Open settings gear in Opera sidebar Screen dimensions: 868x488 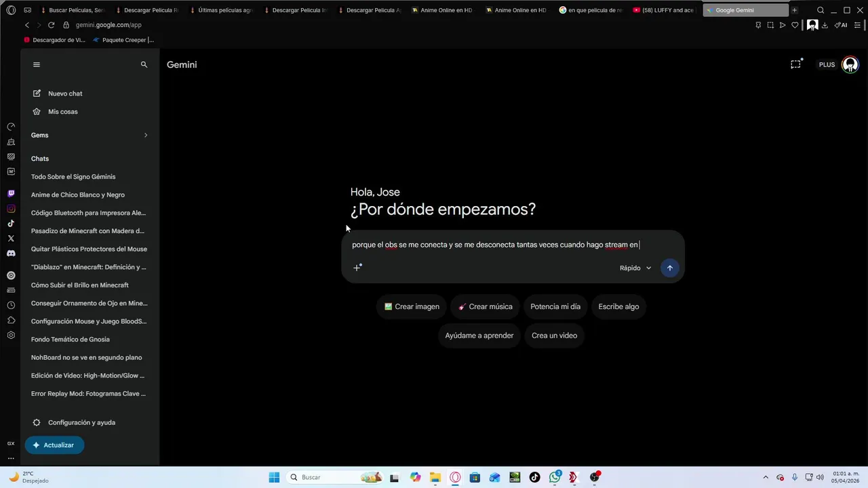pos(11,335)
